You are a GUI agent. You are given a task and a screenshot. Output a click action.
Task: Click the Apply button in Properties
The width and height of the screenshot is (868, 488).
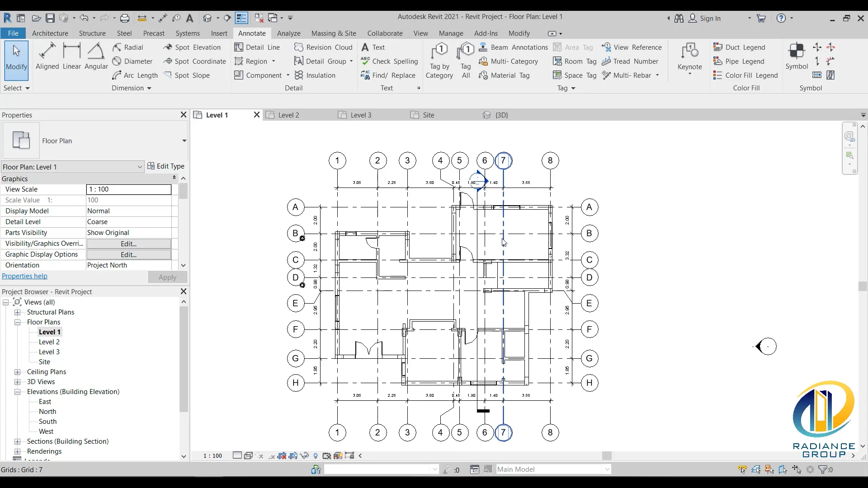167,277
